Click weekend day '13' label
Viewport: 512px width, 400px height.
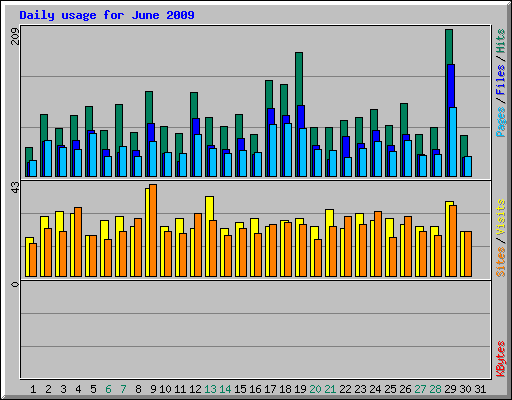tap(210, 389)
